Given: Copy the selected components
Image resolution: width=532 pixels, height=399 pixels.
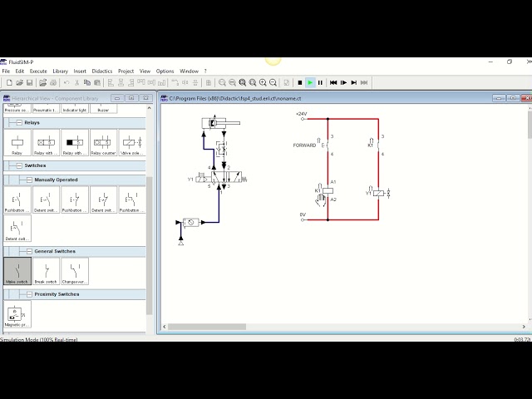Looking at the screenshot, I should coord(87,82).
